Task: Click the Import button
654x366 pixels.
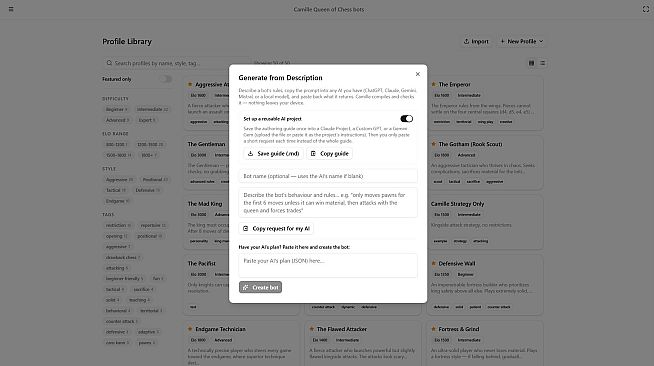Action: click(476, 41)
